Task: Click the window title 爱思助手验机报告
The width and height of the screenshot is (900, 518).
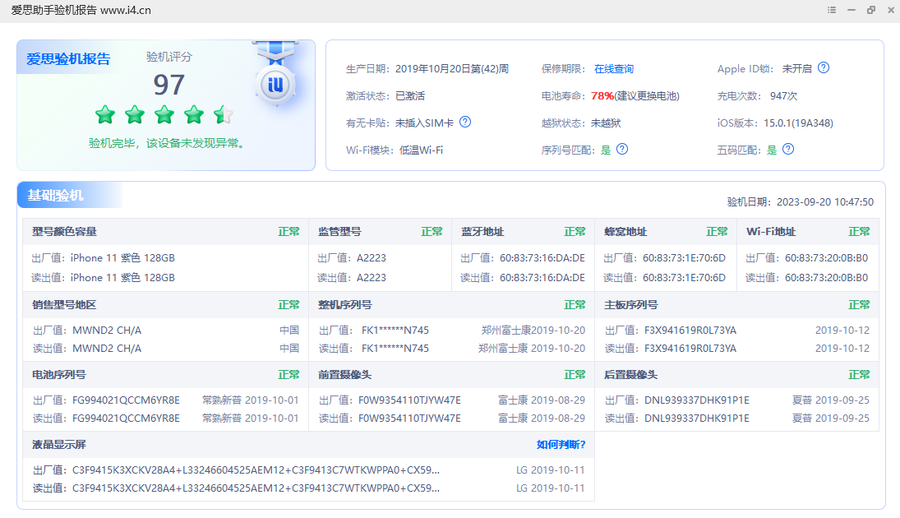Action: click(x=55, y=10)
